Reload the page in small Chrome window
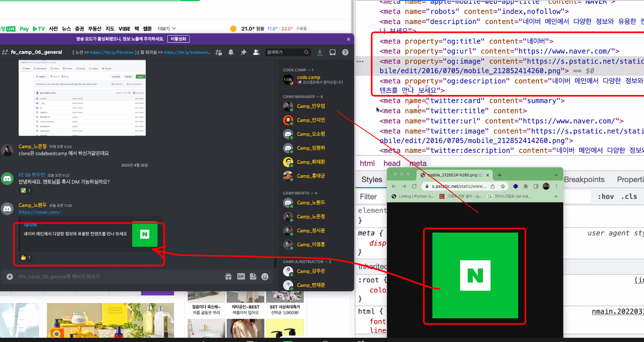This screenshot has width=644, height=342. (414, 186)
